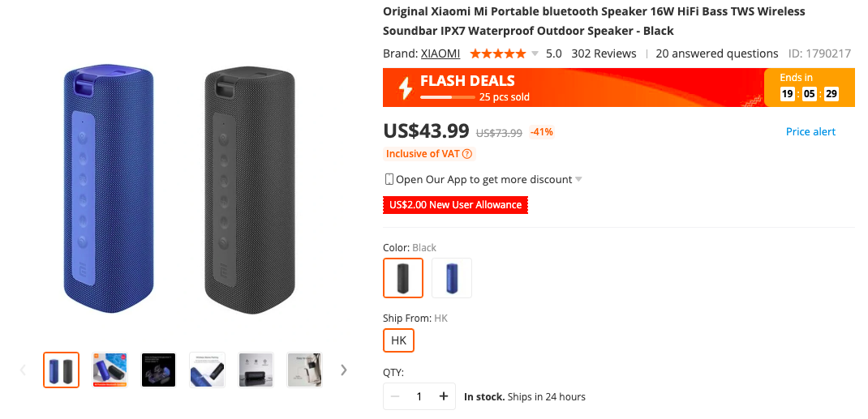Select the Black color option

tap(403, 278)
